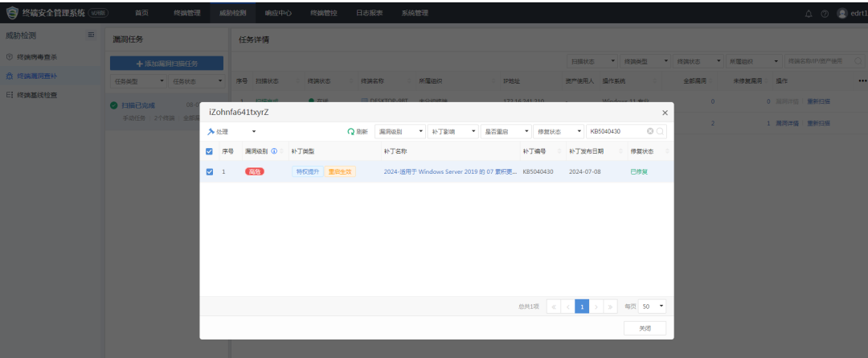This screenshot has height=358, width=868.
Task: Open the help question mark icon
Action: click(x=824, y=14)
